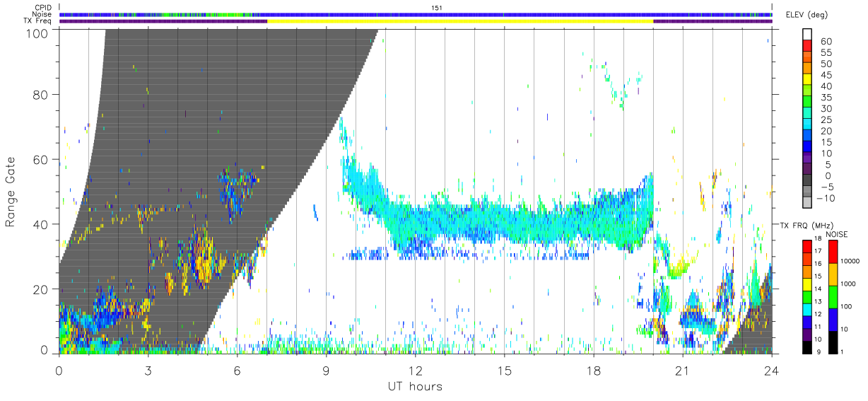Click the white ELEV swatch above 60

pyautogui.click(x=807, y=34)
